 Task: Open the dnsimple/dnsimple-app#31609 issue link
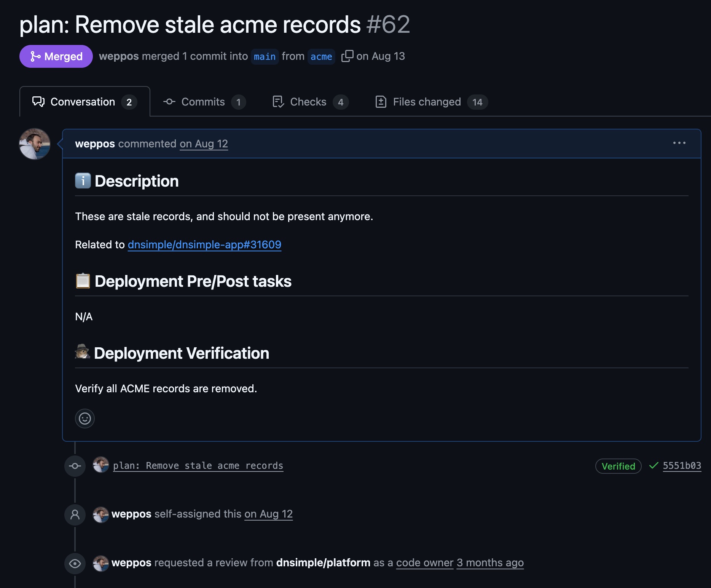(204, 244)
